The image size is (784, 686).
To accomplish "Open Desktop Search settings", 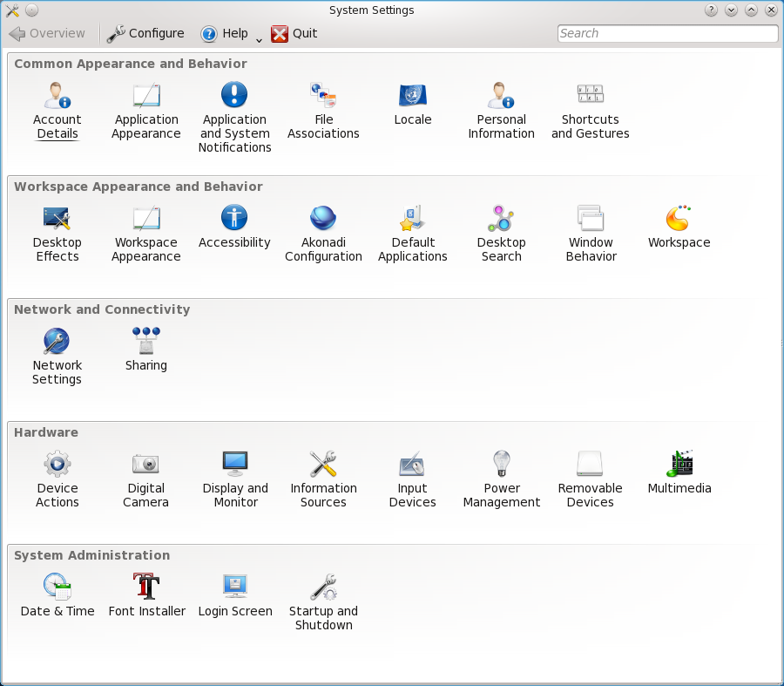I will pos(501,234).
